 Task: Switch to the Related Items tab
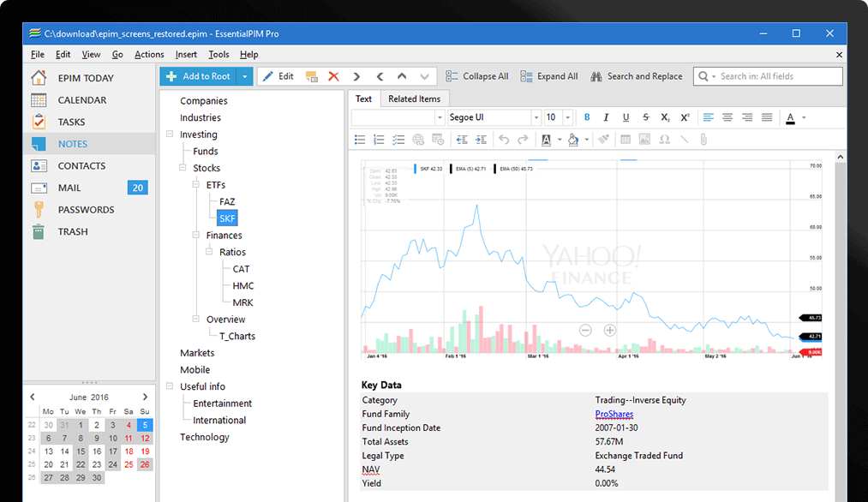414,99
